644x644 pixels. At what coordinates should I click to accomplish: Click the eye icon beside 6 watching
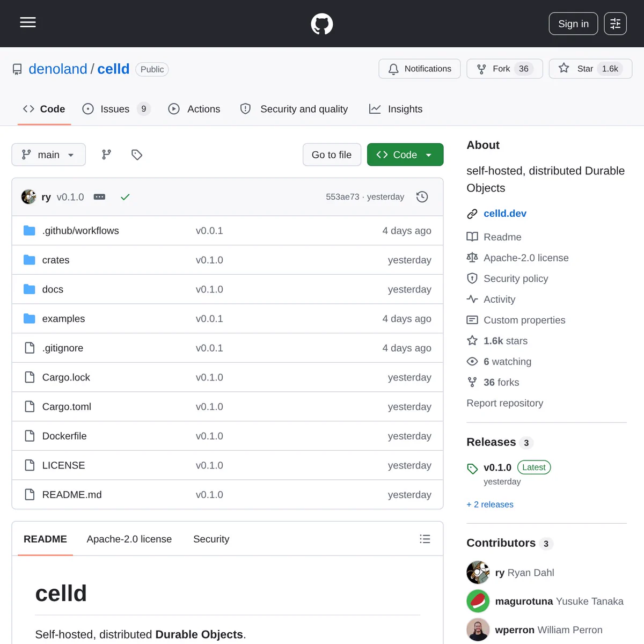click(x=472, y=362)
